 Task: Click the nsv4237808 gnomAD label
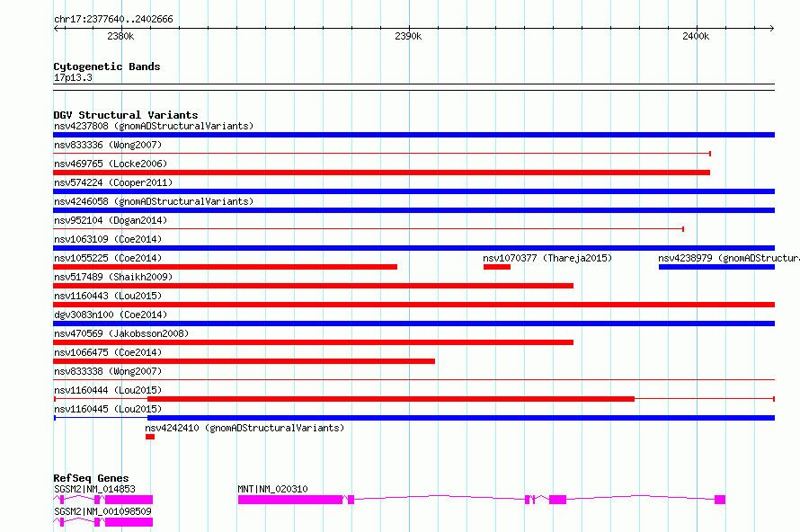tap(154, 126)
